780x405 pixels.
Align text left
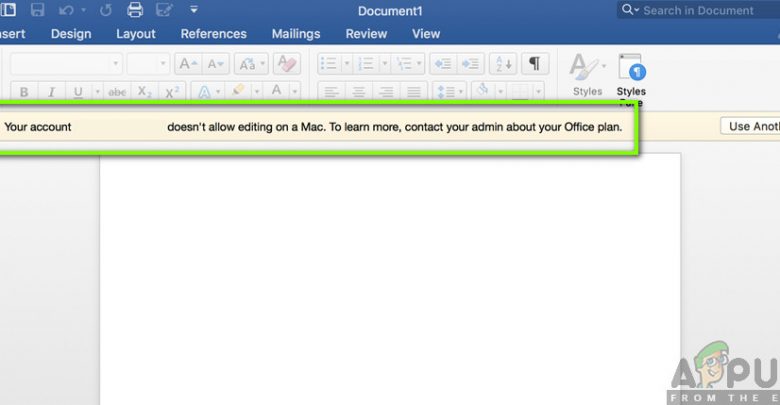[x=331, y=92]
